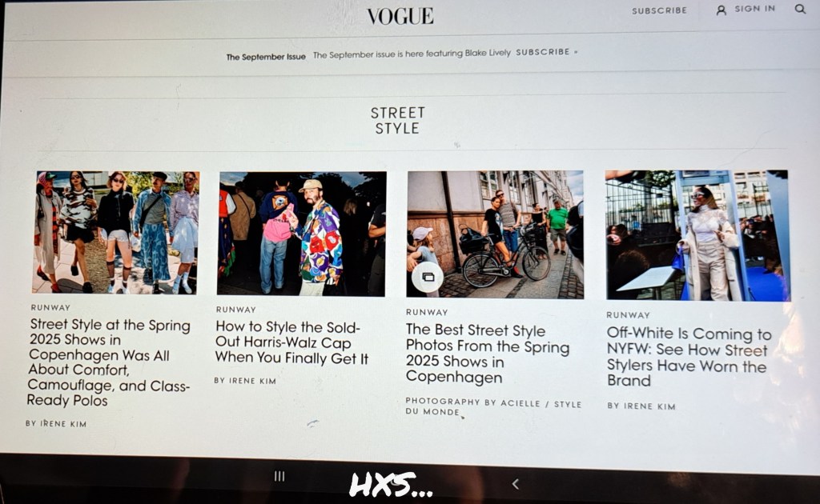820x504 pixels.
Task: Click the Subscribe link in the header
Action: click(x=660, y=10)
